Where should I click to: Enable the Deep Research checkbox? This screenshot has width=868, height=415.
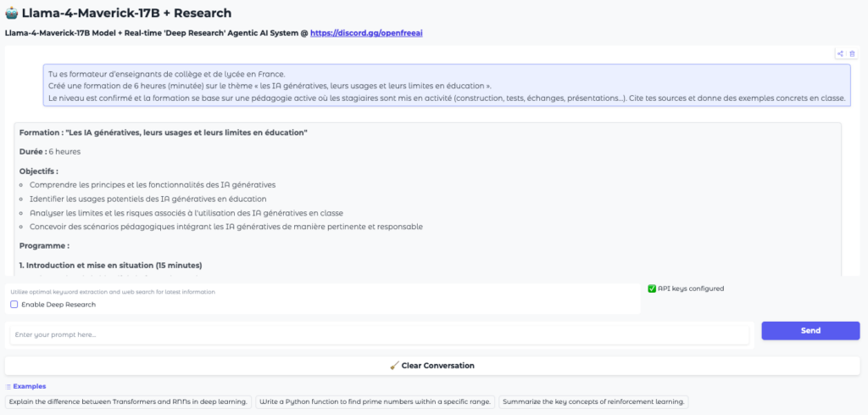[14, 305]
